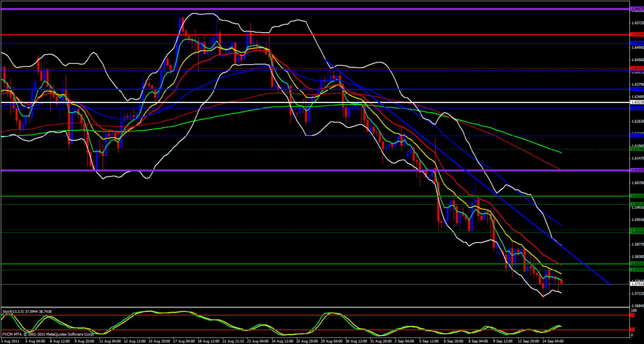Click the white 1.6323 price label
Image resolution: width=644 pixels, height=344 pixels.
[x=637, y=102]
